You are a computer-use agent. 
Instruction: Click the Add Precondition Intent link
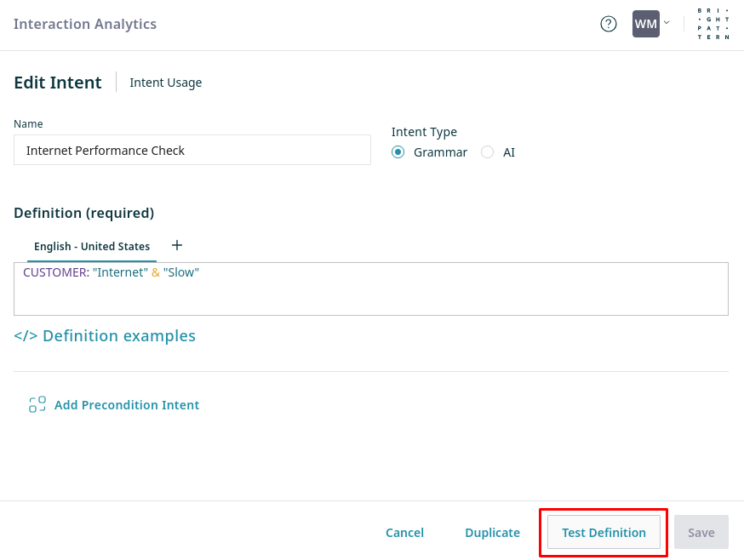tap(127, 405)
